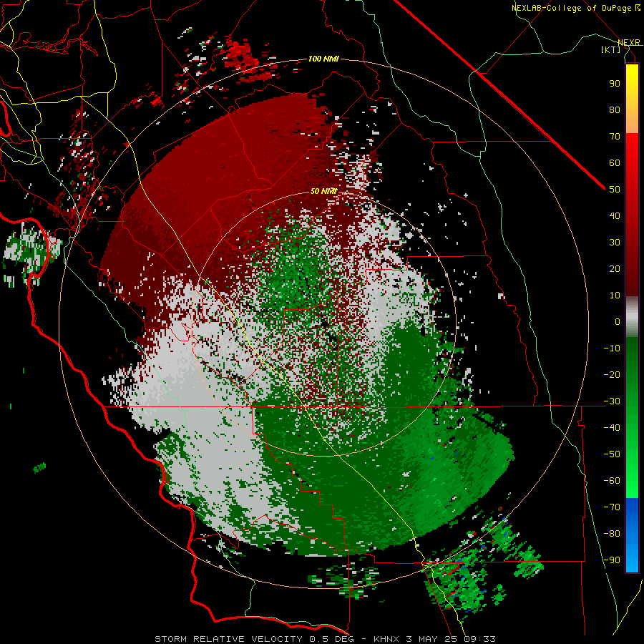Screen dimensions: 644x644
Task: Click the 50 NMI range ring label
Action: 323,191
